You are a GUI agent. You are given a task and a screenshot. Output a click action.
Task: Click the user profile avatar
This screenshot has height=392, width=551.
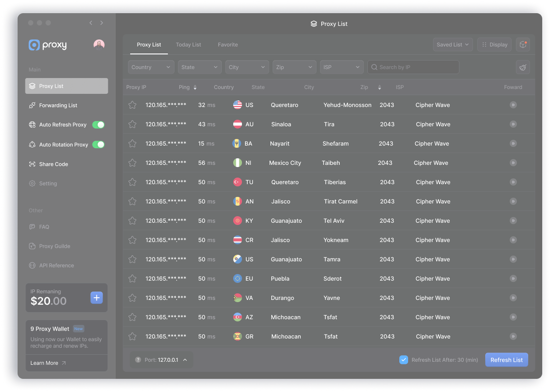click(99, 45)
